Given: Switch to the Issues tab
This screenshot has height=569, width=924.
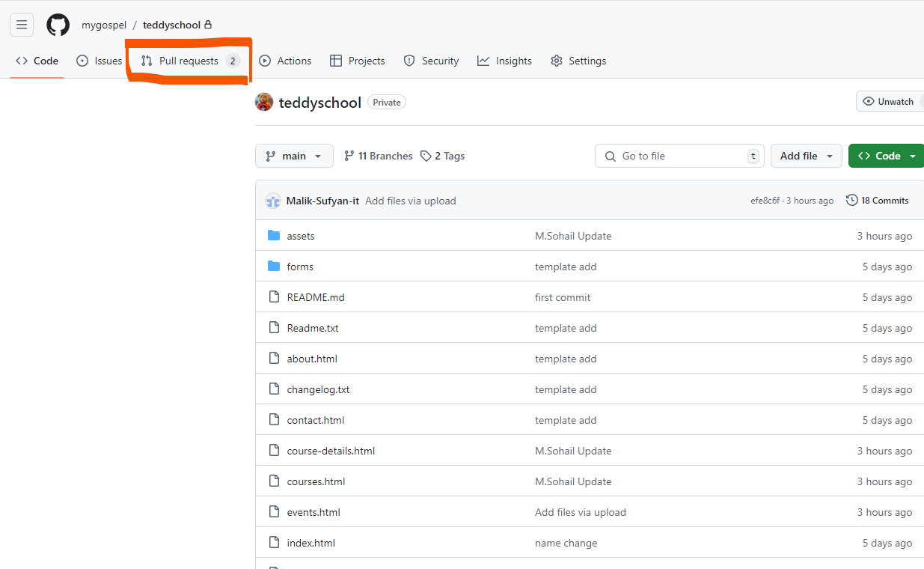Looking at the screenshot, I should (100, 61).
